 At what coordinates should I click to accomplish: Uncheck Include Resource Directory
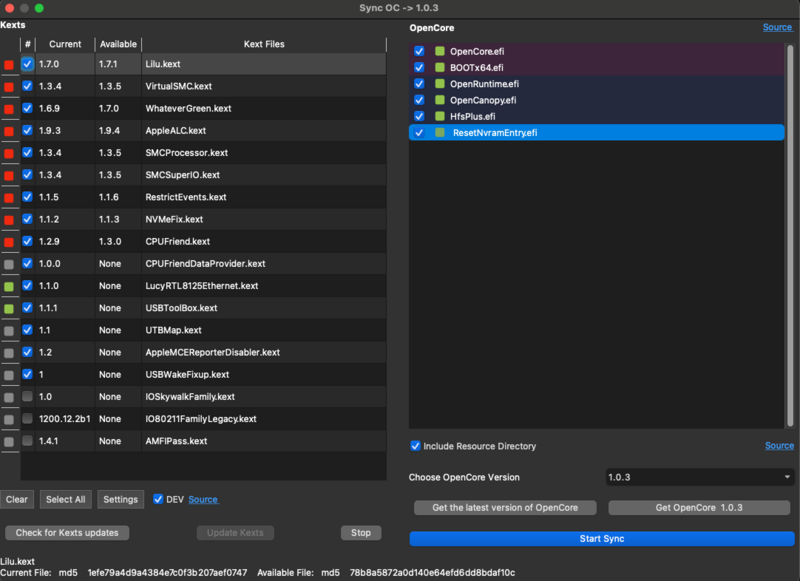pos(415,446)
